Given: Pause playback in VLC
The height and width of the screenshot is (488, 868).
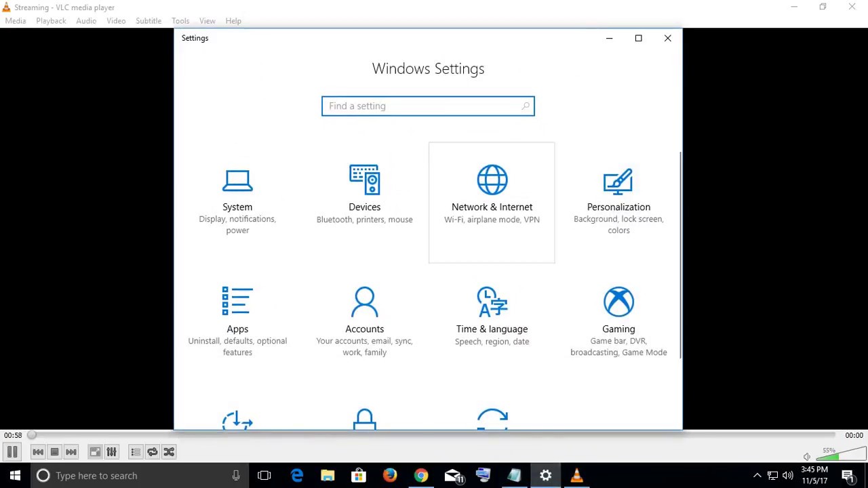Looking at the screenshot, I should click(12, 452).
